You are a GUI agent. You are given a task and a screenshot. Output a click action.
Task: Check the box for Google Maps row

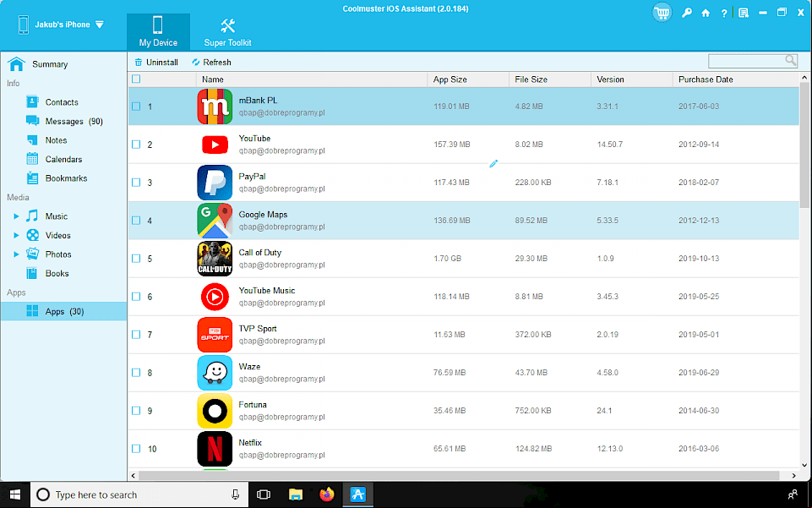[136, 221]
